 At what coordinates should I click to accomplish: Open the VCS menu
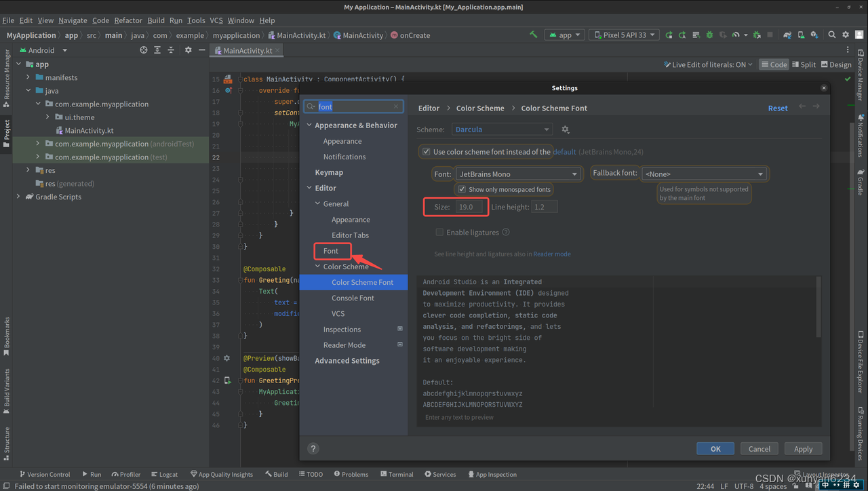click(216, 20)
